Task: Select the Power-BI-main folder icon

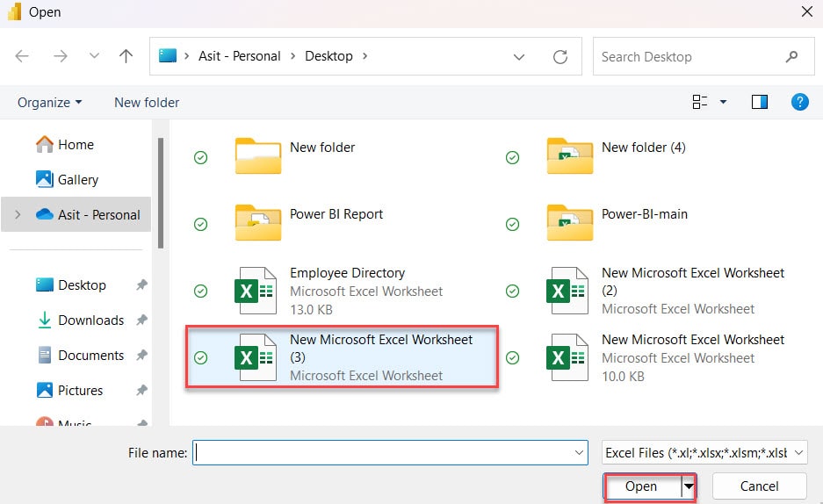Action: [x=569, y=222]
